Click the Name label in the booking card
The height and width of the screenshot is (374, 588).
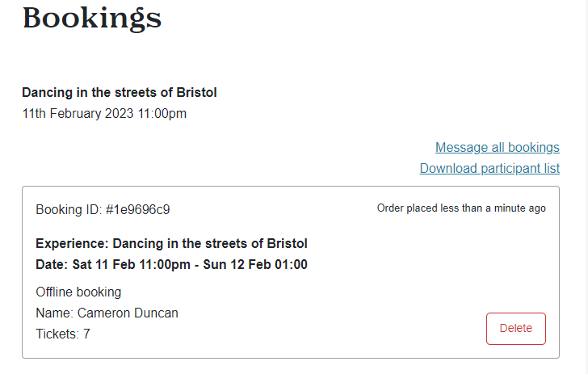point(55,313)
